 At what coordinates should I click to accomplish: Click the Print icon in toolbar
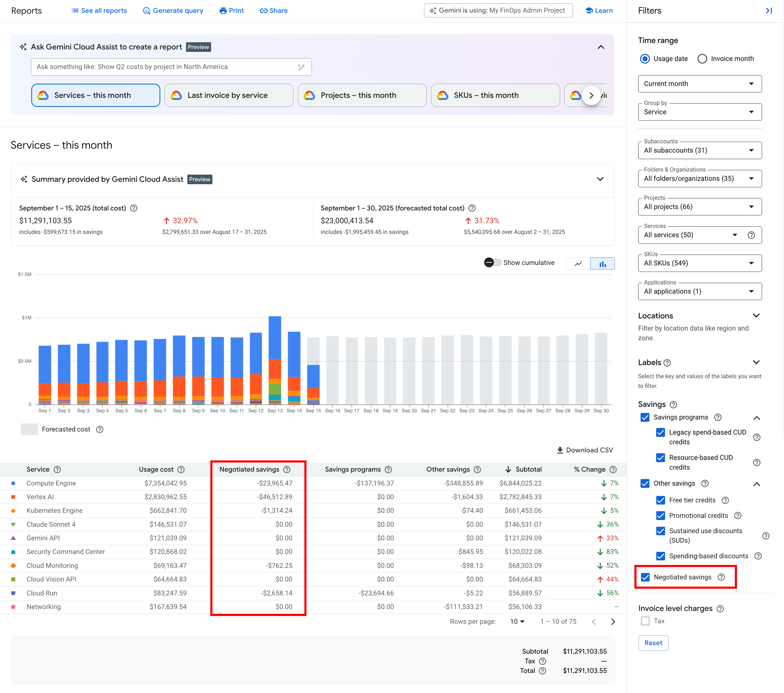click(224, 10)
